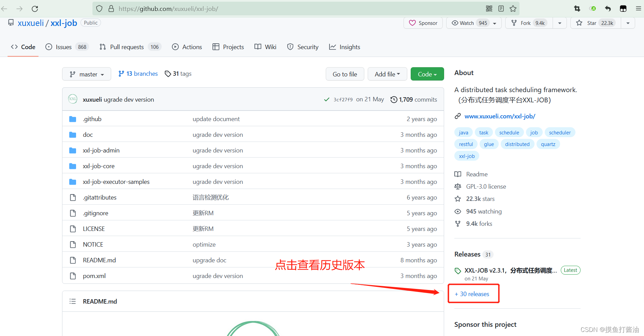
Task: Star the xxl-job repository
Action: [596, 23]
